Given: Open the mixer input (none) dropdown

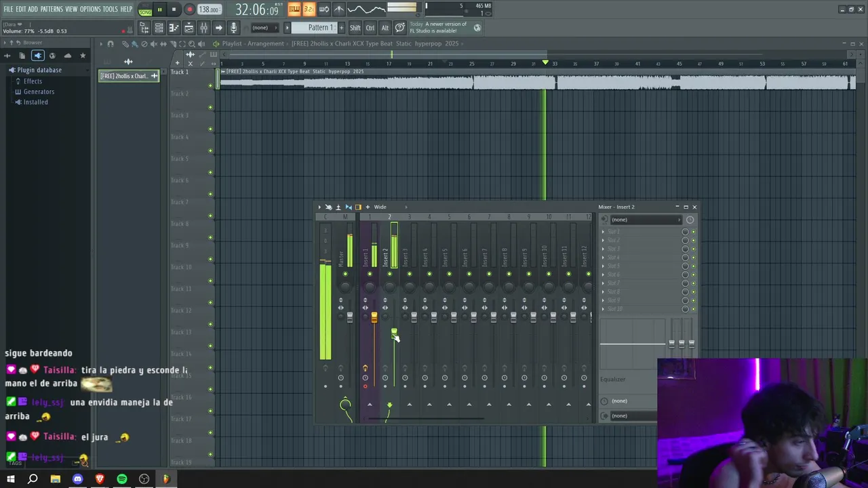Looking at the screenshot, I should (645, 220).
